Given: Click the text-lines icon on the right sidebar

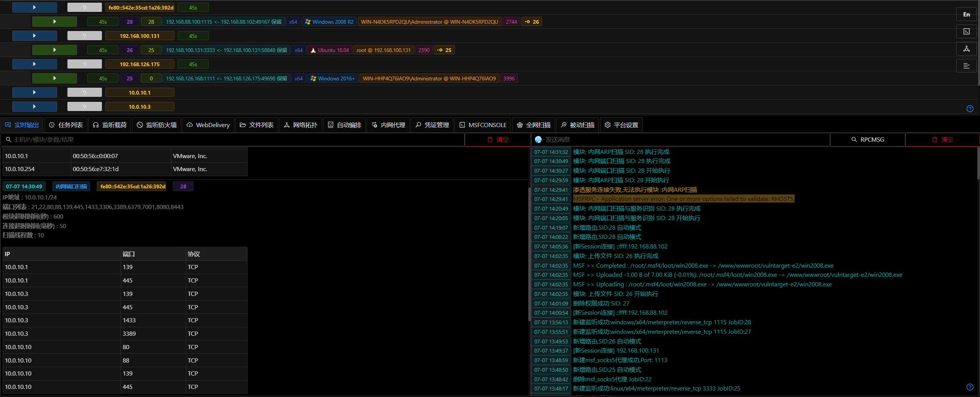Looking at the screenshot, I should tap(967, 66).
